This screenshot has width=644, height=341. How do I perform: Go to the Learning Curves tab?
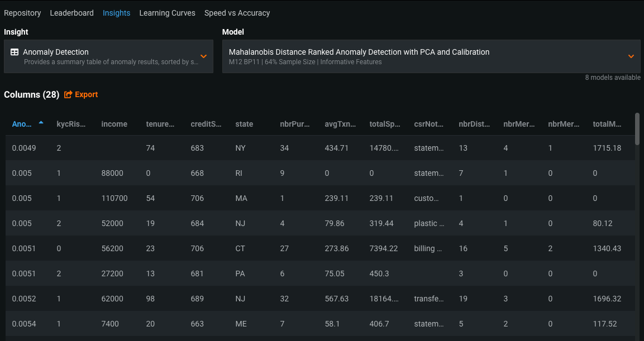[167, 13]
